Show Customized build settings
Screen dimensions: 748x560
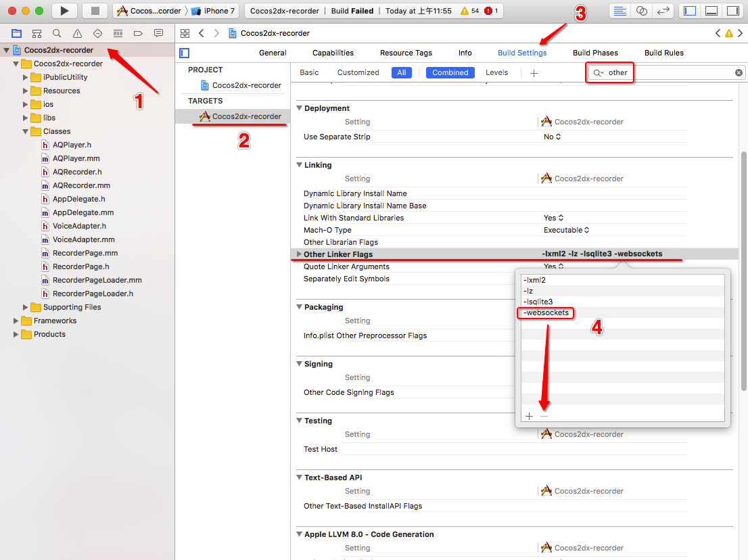[x=358, y=72]
